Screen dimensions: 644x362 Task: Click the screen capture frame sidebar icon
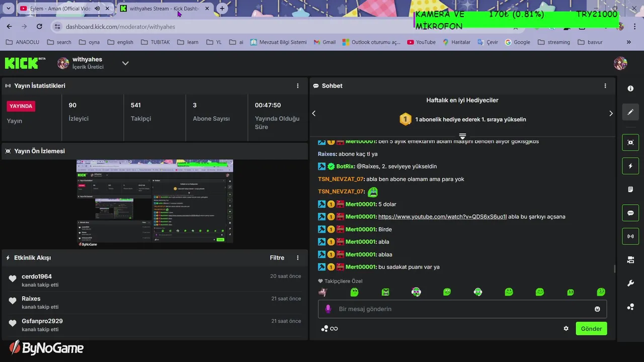630,142
